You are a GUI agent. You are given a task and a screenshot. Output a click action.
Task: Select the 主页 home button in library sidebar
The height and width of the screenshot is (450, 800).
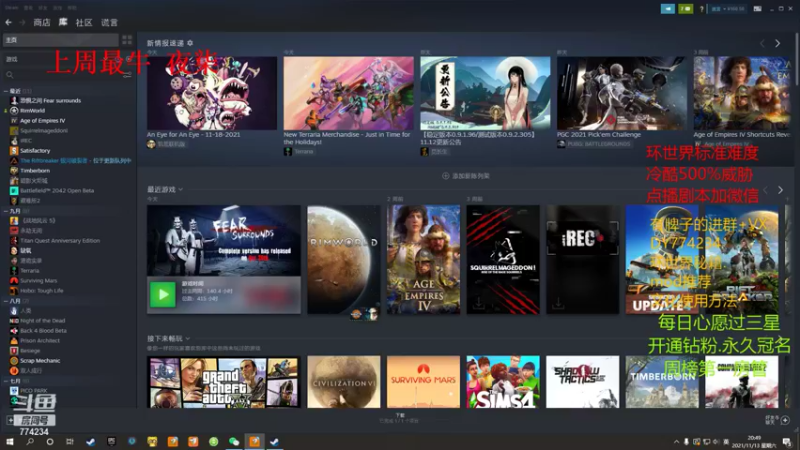[x=61, y=40]
